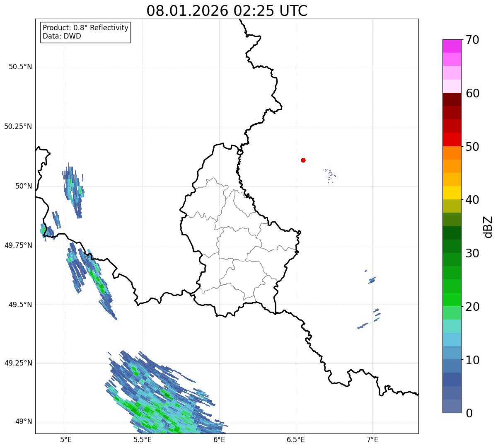The height and width of the screenshot is (448, 498).
Task: Click the colorbar tick label '40'
Action: click(x=473, y=200)
